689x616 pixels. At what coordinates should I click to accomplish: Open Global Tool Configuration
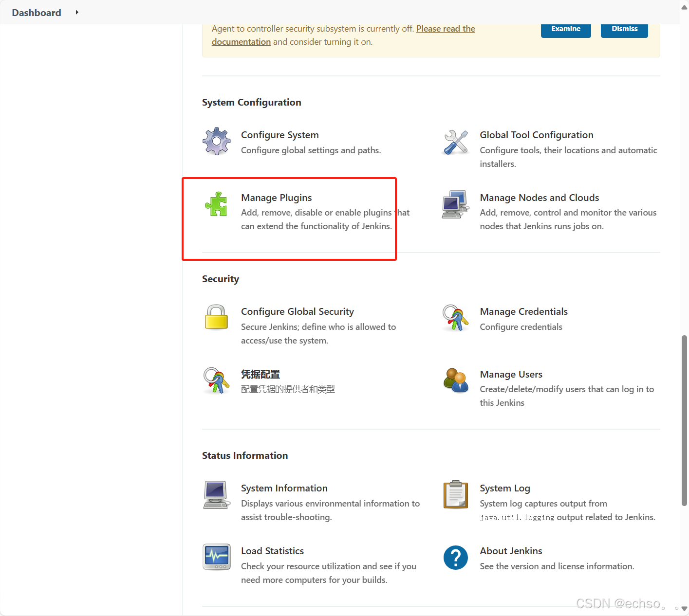point(537,135)
